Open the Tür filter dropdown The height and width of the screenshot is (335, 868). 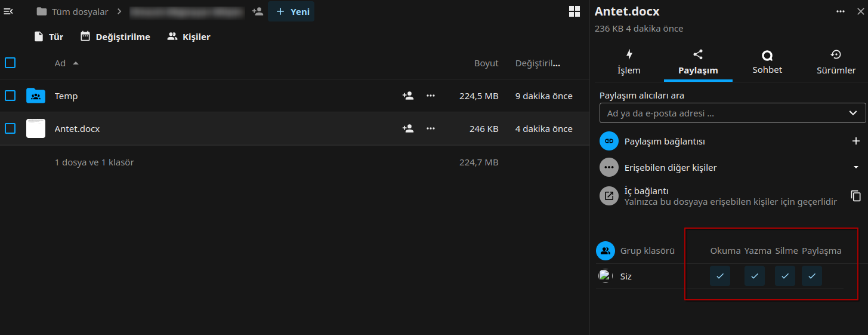pos(48,37)
